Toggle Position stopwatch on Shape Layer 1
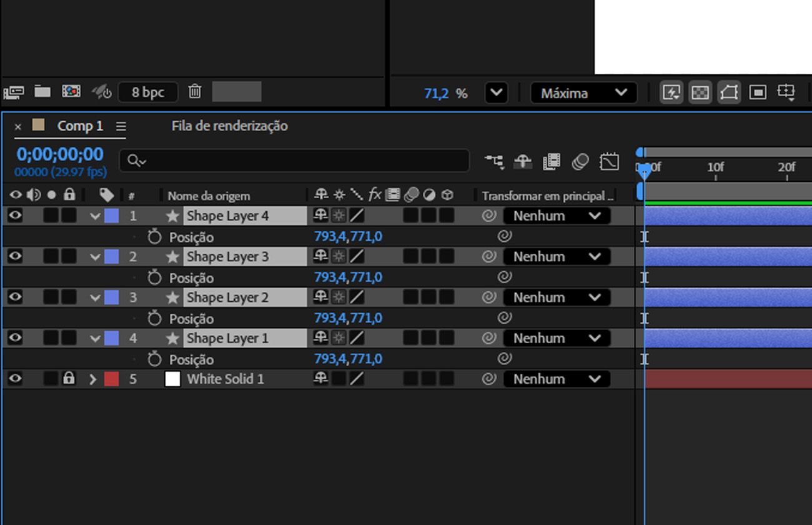Viewport: 812px width, 525px height. 154,358
